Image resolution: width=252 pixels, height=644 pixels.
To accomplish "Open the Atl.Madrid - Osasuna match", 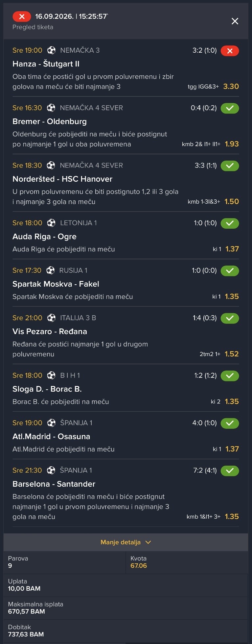I will [x=51, y=437].
